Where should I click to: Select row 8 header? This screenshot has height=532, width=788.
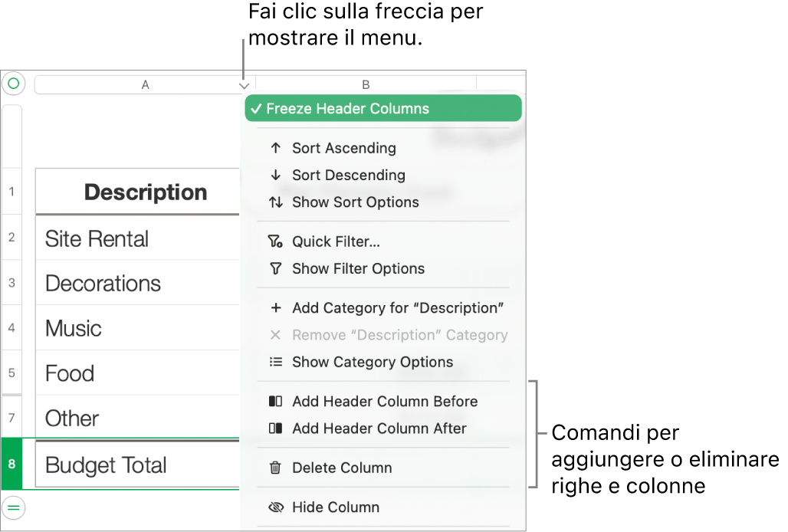pos(11,464)
